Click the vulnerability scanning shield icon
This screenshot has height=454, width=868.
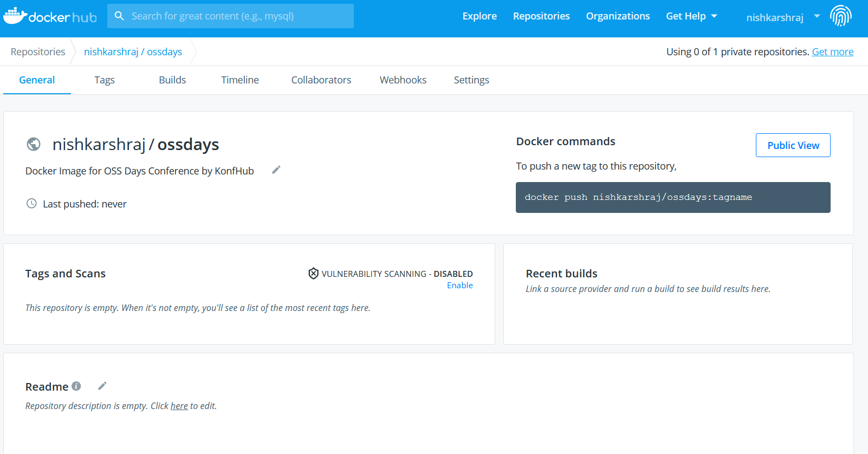[313, 274]
